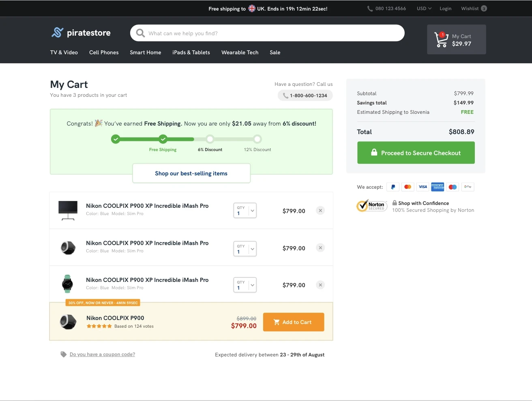This screenshot has width=532, height=401.
Task: Click the orange Add to Cart button
Action: coord(294,322)
